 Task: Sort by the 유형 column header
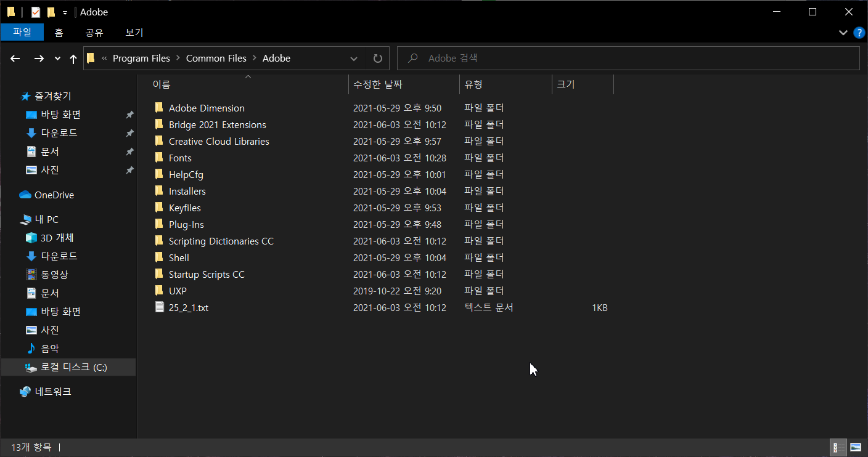click(x=506, y=84)
